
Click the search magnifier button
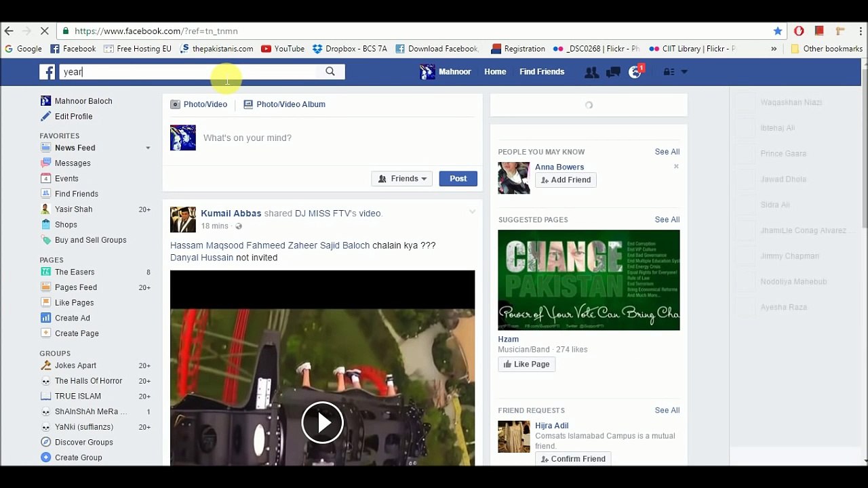(330, 72)
